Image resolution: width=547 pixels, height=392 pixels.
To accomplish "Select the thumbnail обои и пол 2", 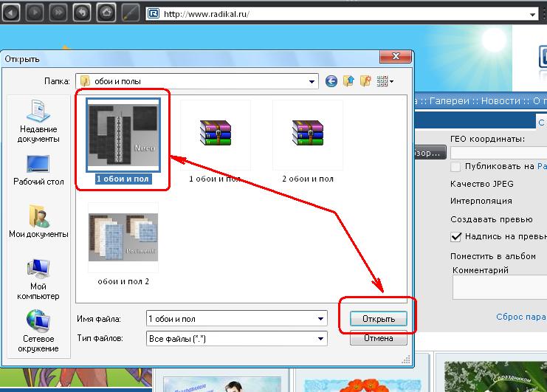I will 123,244.
